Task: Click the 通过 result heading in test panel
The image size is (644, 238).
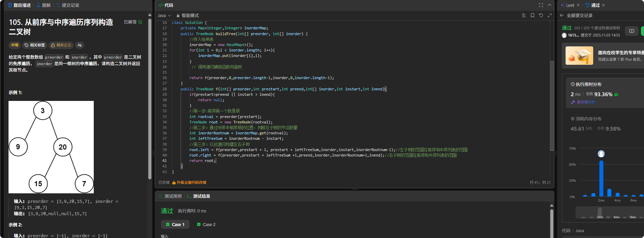Action: click(167, 211)
